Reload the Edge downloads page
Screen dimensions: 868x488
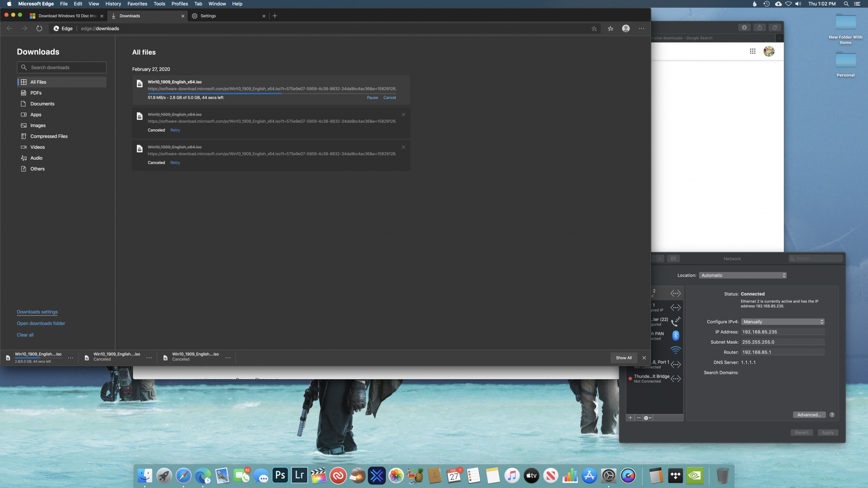(x=39, y=28)
